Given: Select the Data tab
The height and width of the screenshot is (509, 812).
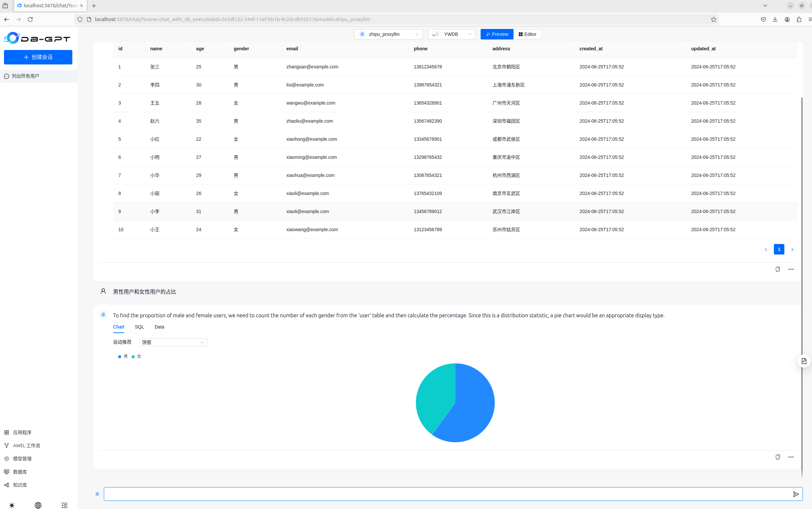Looking at the screenshot, I should coord(159,327).
